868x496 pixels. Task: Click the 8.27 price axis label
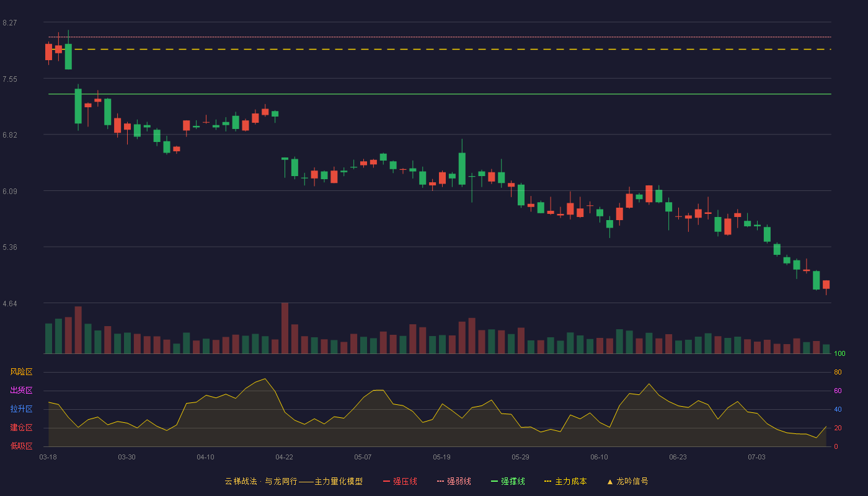10,23
